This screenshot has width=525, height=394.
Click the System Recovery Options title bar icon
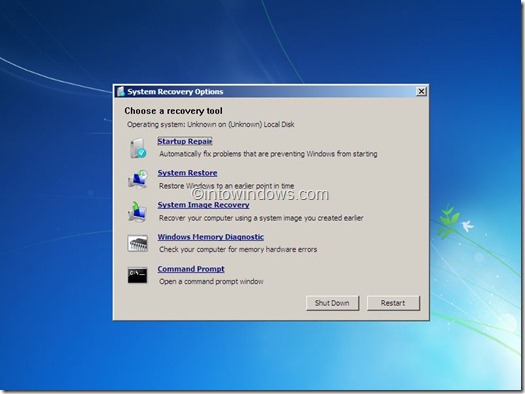[x=121, y=91]
